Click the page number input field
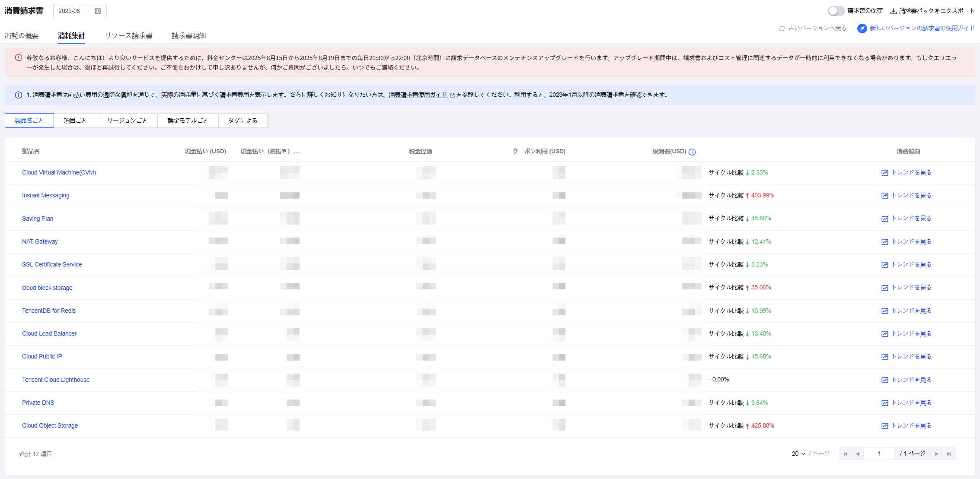This screenshot has width=980, height=479. point(879,454)
